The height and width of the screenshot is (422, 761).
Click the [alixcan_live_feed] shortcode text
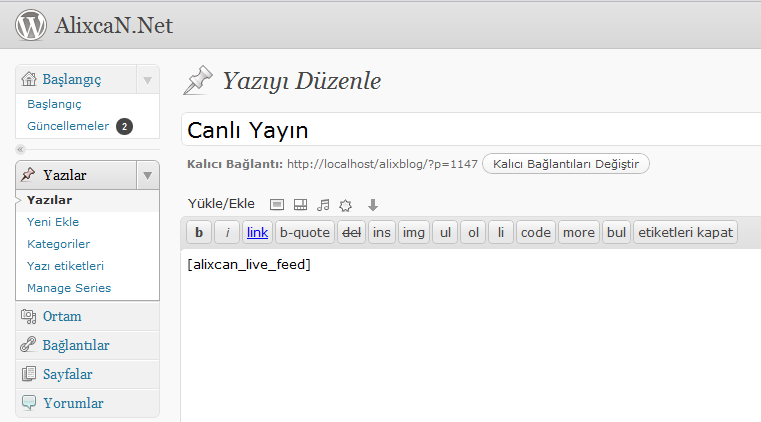click(249, 265)
